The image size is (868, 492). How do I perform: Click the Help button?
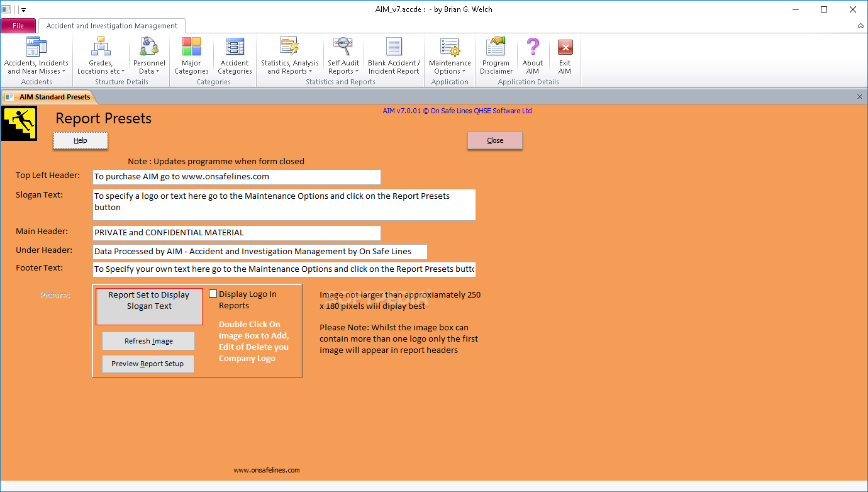click(x=81, y=140)
